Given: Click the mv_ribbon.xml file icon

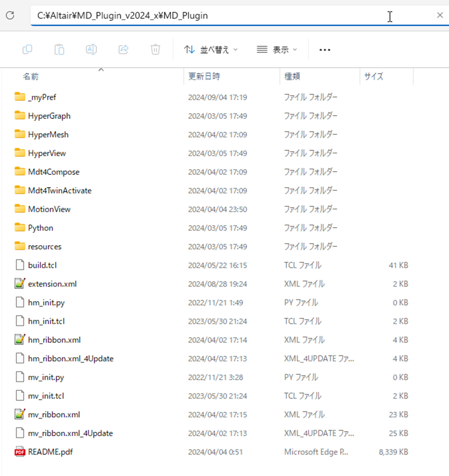Looking at the screenshot, I should [20, 414].
